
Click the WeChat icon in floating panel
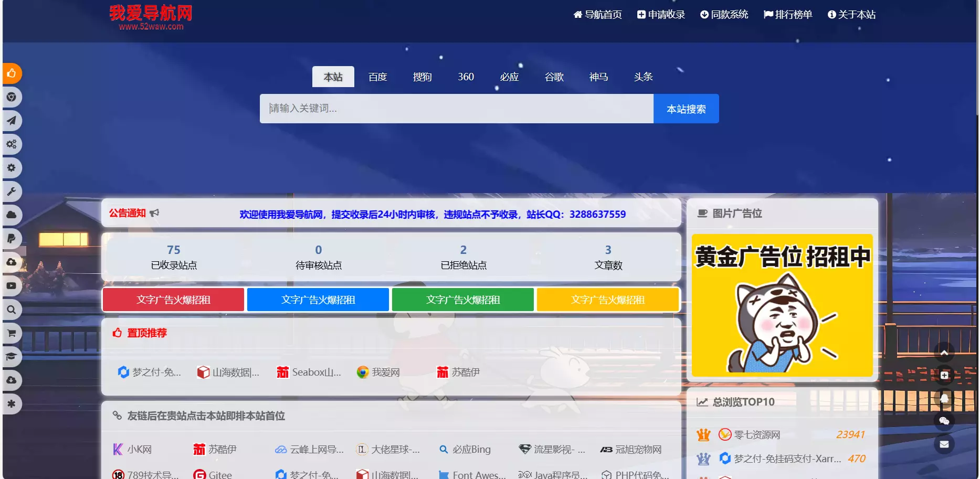pos(944,421)
